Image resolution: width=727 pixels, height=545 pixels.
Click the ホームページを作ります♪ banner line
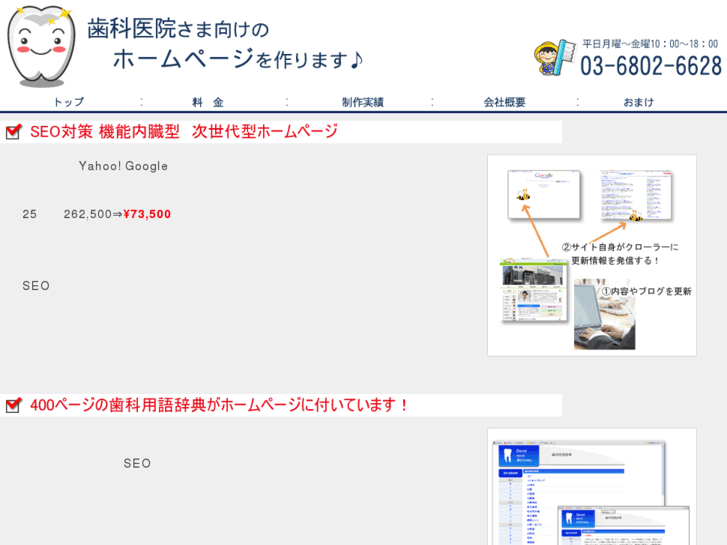click(x=238, y=59)
